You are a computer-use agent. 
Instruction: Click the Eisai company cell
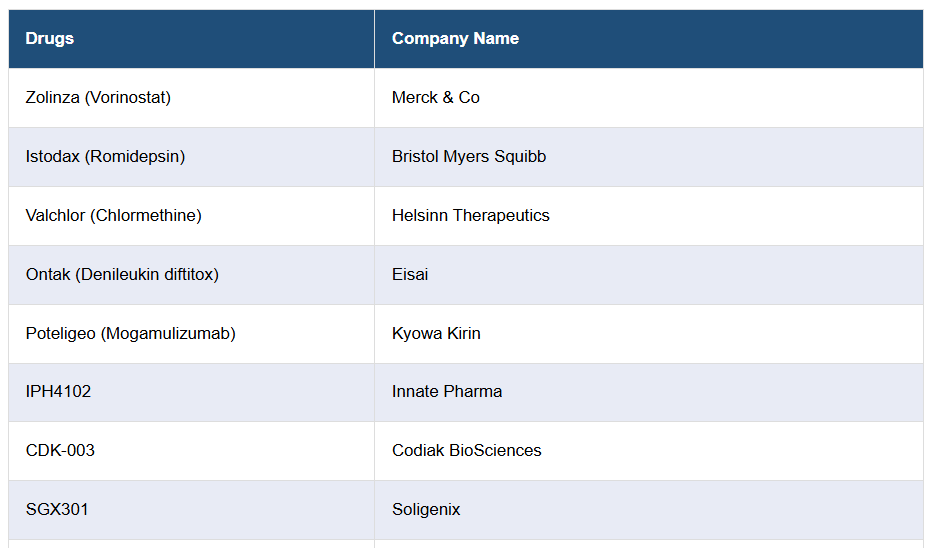tap(410, 274)
